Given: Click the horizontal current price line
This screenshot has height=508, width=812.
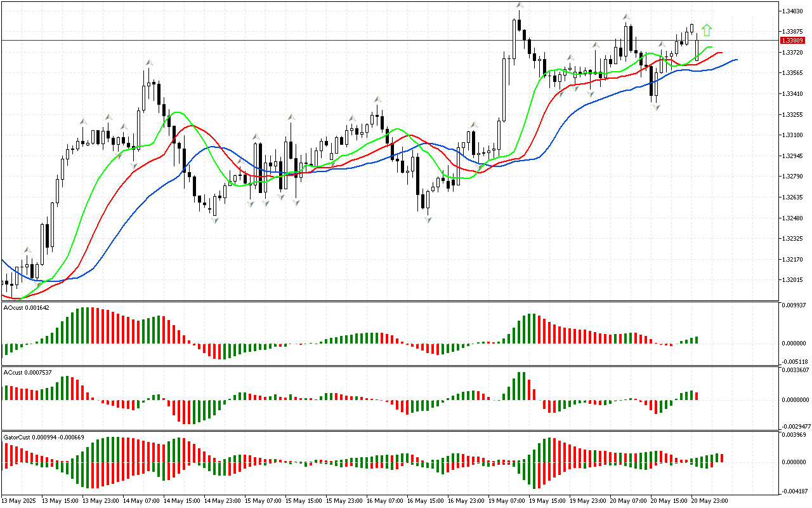Looking at the screenshot, I should coord(381,40).
